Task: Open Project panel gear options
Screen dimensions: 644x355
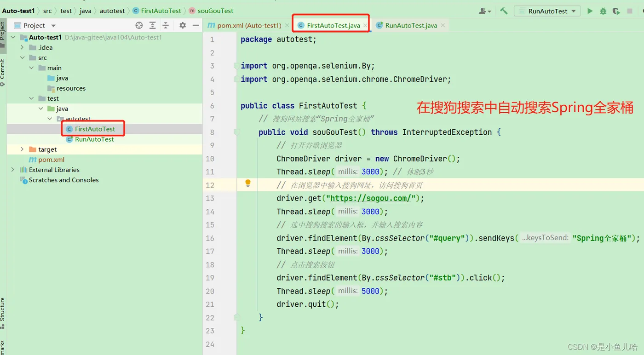Action: click(183, 25)
